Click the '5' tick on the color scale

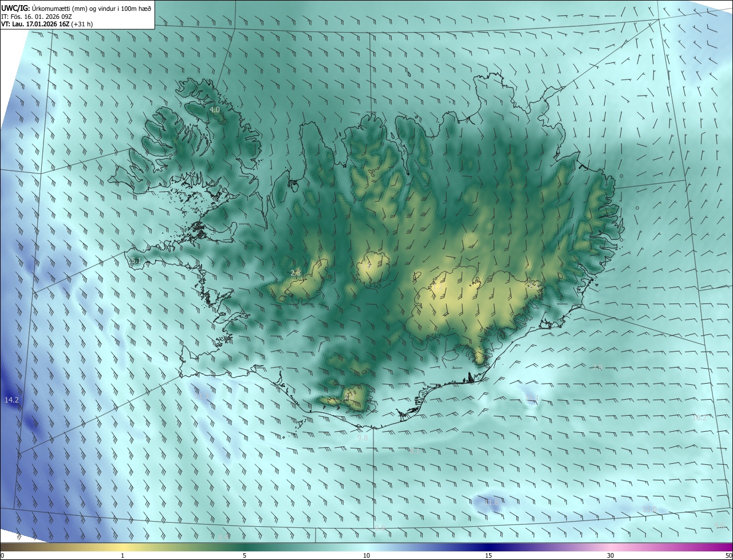point(245,556)
